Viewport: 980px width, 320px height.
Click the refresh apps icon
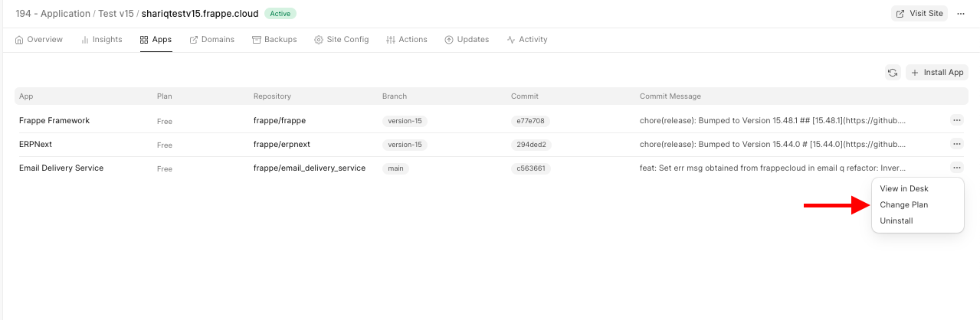point(893,73)
